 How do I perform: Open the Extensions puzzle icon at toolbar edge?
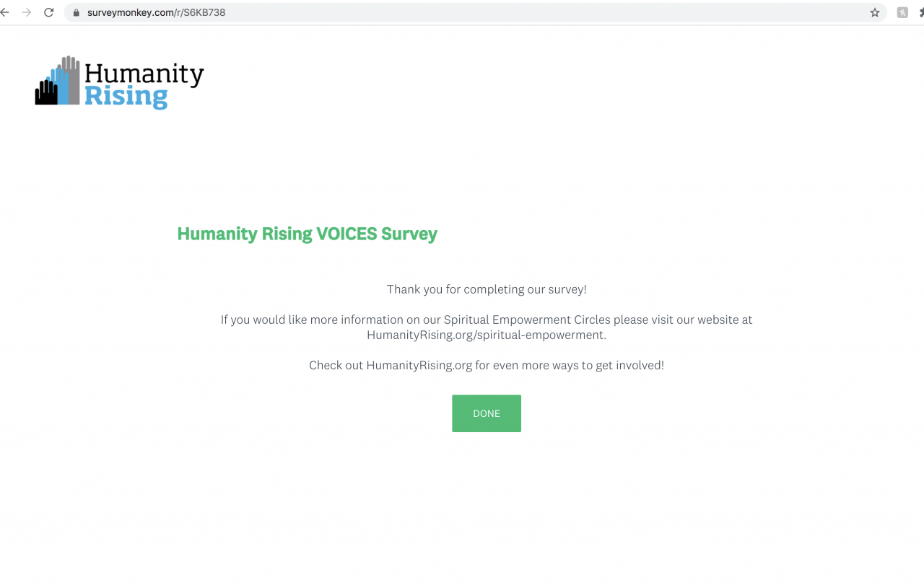tap(920, 12)
